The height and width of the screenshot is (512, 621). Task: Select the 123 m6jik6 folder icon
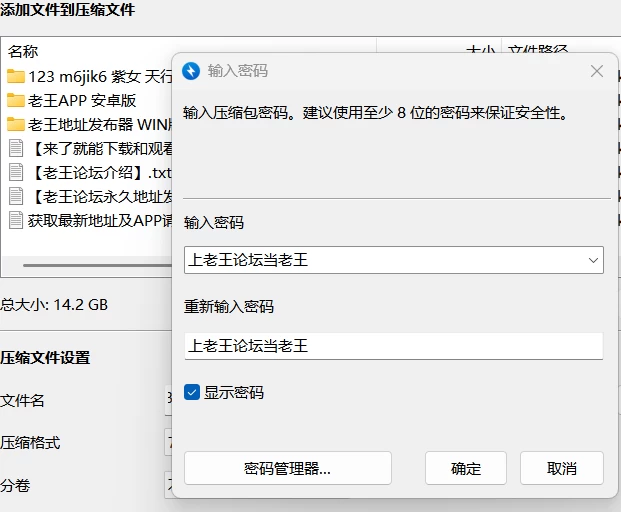(16, 76)
